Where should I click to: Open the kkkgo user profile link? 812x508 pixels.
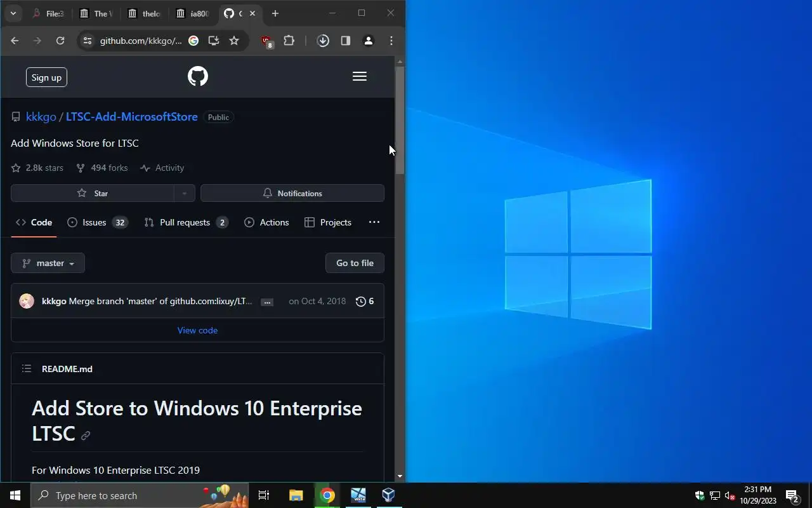(41, 117)
